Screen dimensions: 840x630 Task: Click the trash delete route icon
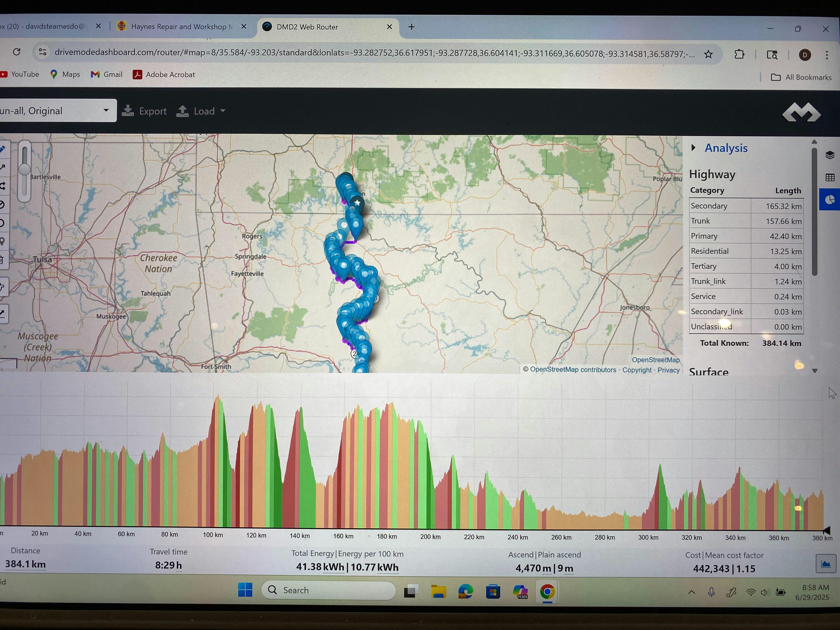coord(2,260)
